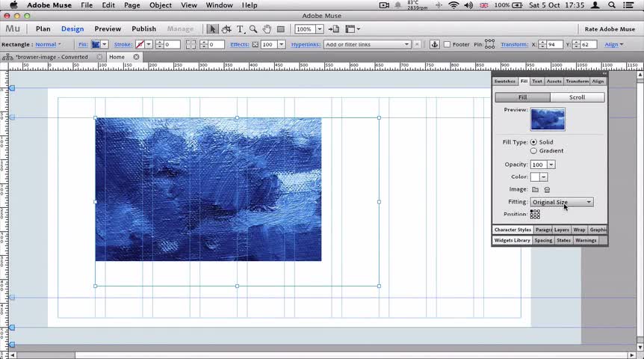Switch to the Layers panel tab
The width and height of the screenshot is (644, 359).
pos(561,230)
